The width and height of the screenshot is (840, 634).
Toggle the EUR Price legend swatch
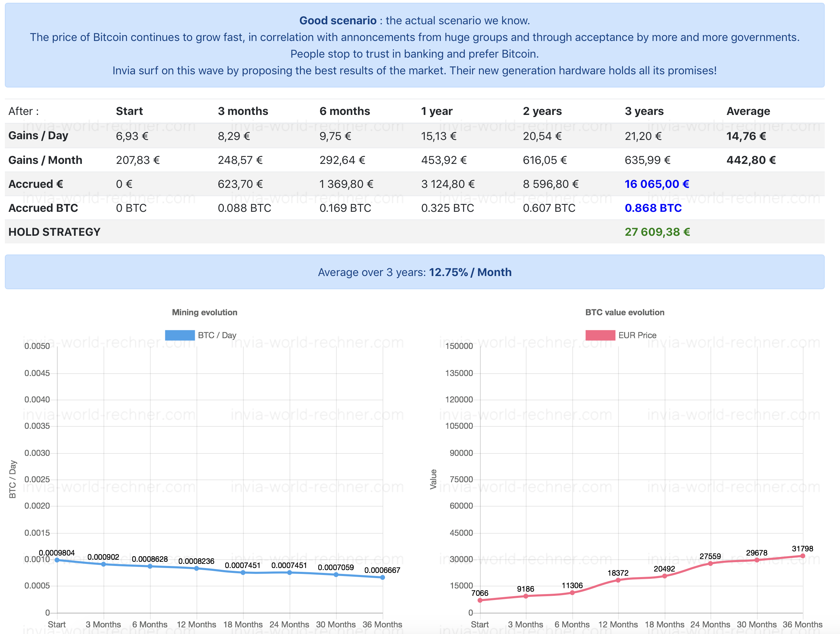tap(600, 335)
